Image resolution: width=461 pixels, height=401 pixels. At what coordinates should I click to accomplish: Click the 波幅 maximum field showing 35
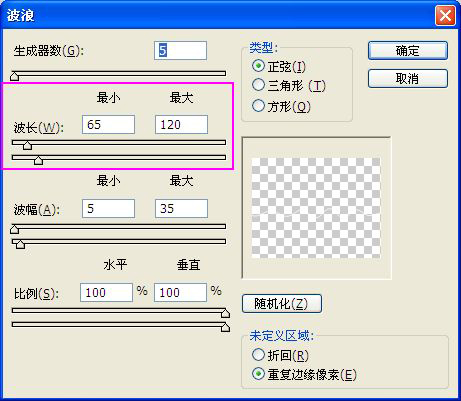[181, 209]
